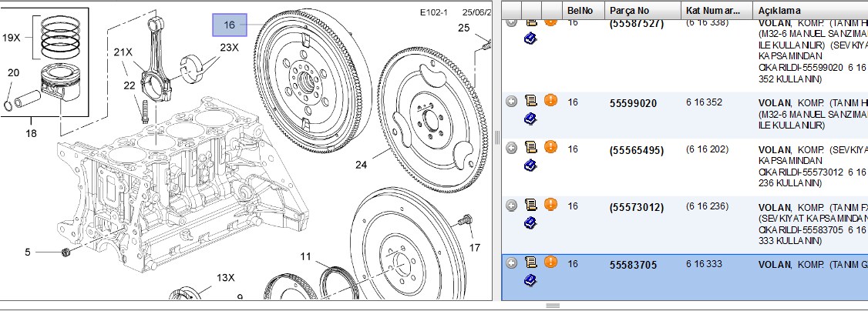Click the vertical splitter between diagram and table
Image resolution: width=868 pixels, height=311 pixels.
(496, 137)
